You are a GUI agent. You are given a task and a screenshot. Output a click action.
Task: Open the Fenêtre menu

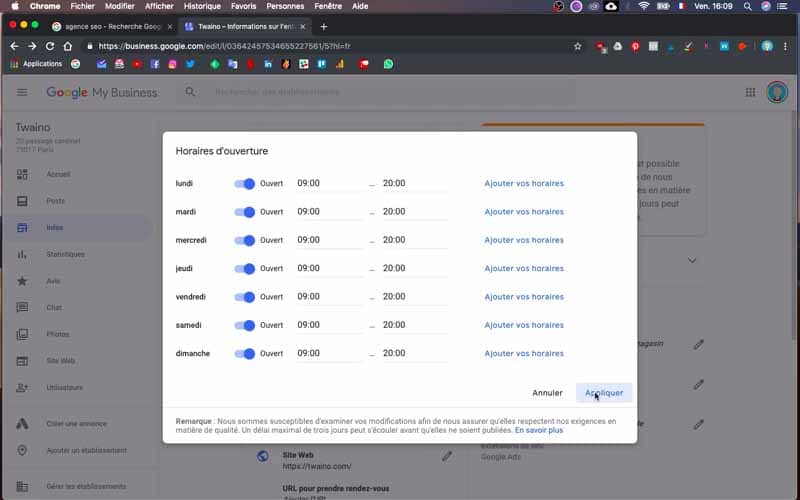(x=328, y=6)
